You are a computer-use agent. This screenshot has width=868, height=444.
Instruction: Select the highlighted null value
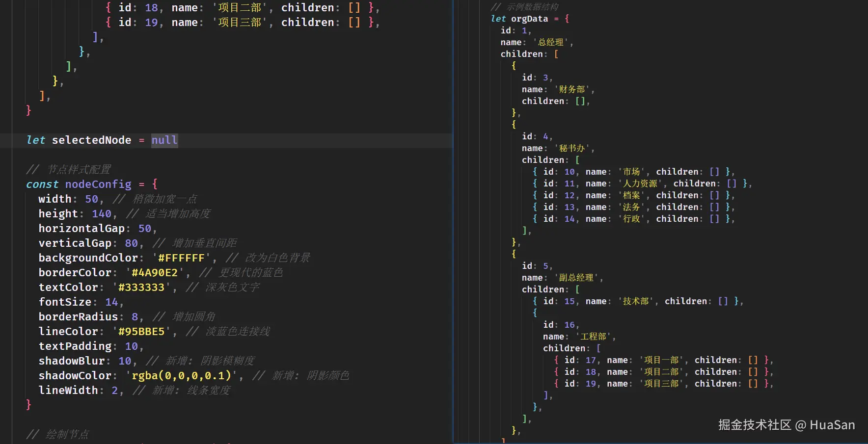164,140
